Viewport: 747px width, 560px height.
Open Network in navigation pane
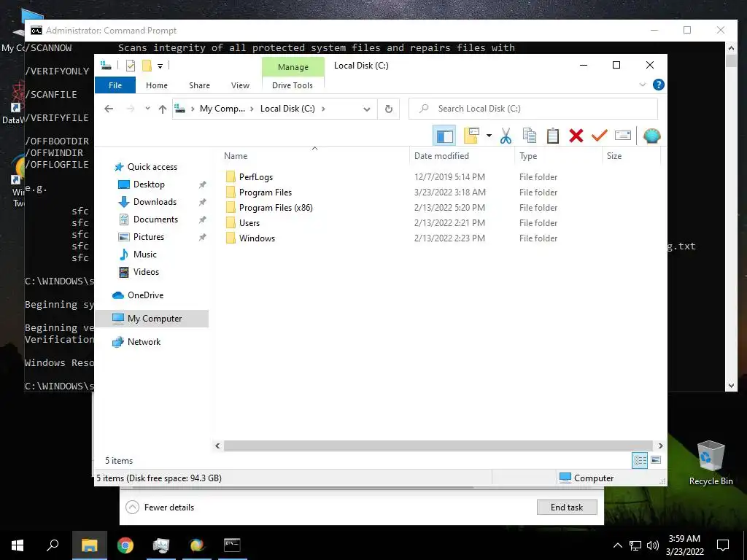click(x=144, y=342)
